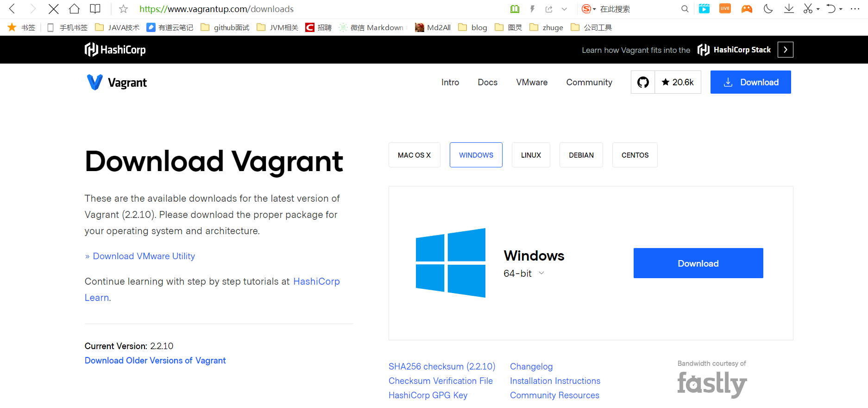The width and height of the screenshot is (868, 408).
Task: Bookmark this page with the star icon
Action: tap(123, 9)
